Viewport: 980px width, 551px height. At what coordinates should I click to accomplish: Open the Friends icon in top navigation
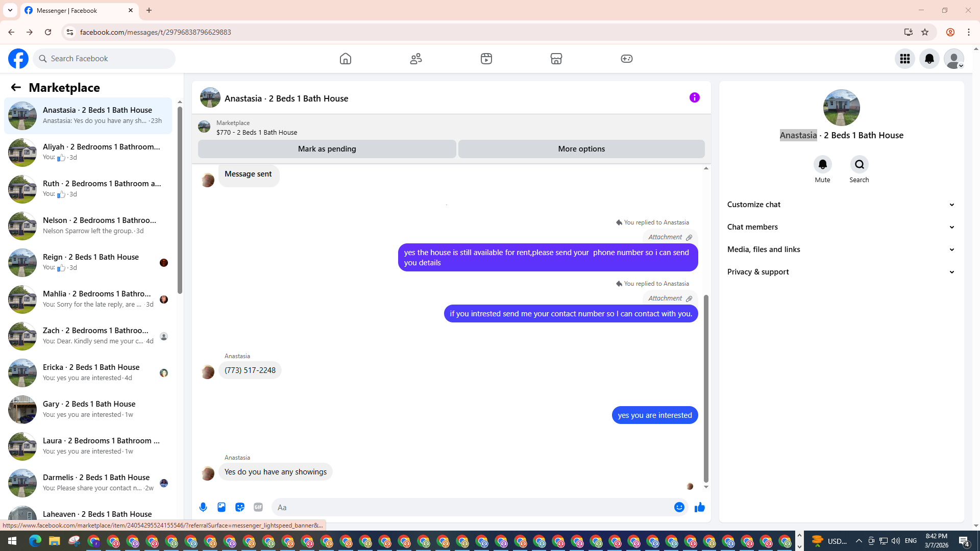pos(416,59)
